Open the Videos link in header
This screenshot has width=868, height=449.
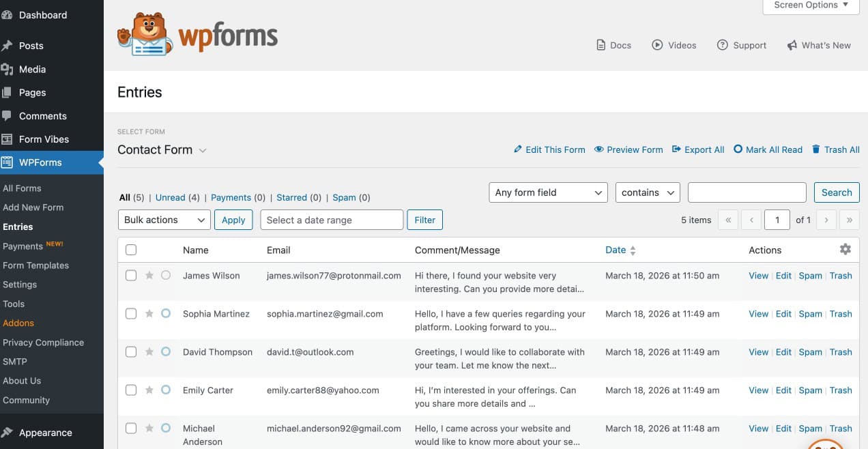pos(674,45)
